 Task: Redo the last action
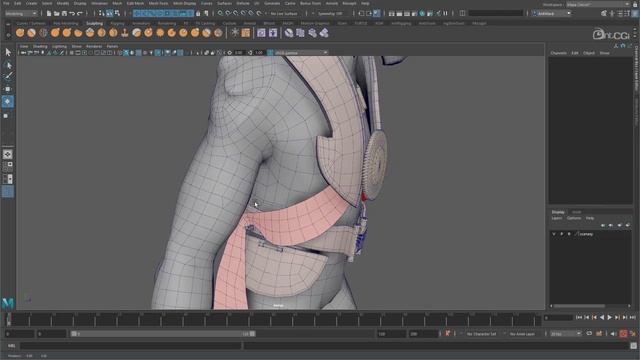[80, 13]
